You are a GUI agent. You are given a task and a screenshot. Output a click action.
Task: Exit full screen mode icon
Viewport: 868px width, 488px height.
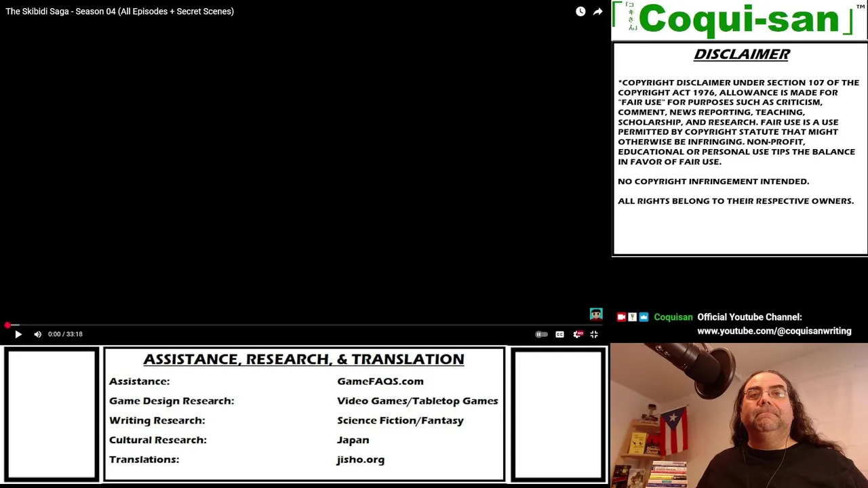pos(594,334)
